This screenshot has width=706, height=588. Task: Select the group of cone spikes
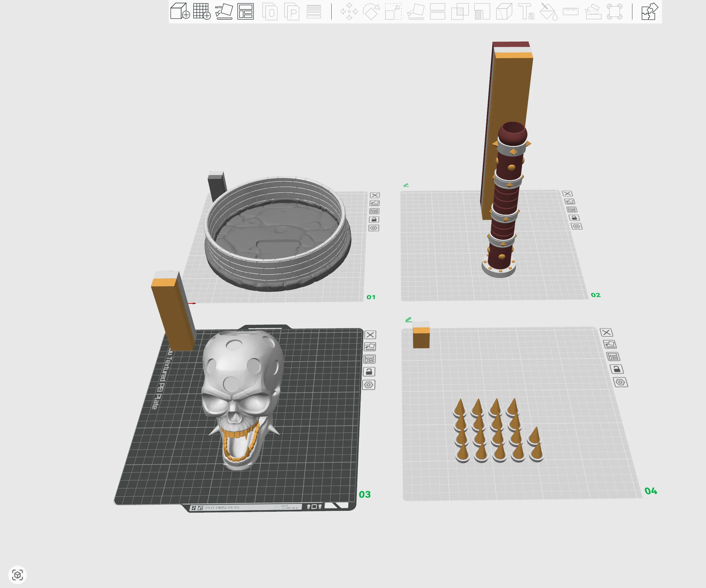click(498, 431)
